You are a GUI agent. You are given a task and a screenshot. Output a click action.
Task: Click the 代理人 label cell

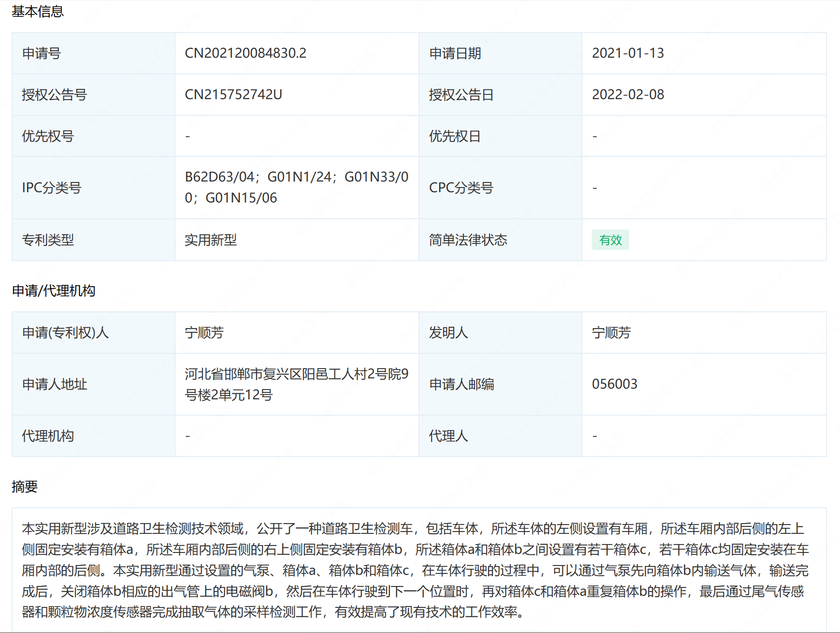tap(501, 436)
